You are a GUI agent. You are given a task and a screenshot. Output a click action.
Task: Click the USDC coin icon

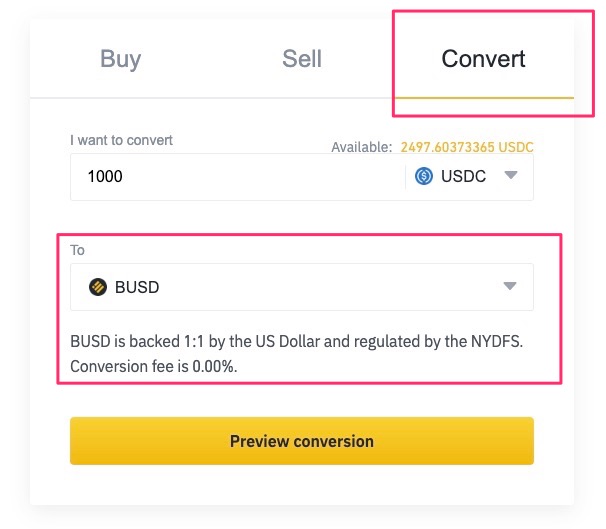click(424, 176)
